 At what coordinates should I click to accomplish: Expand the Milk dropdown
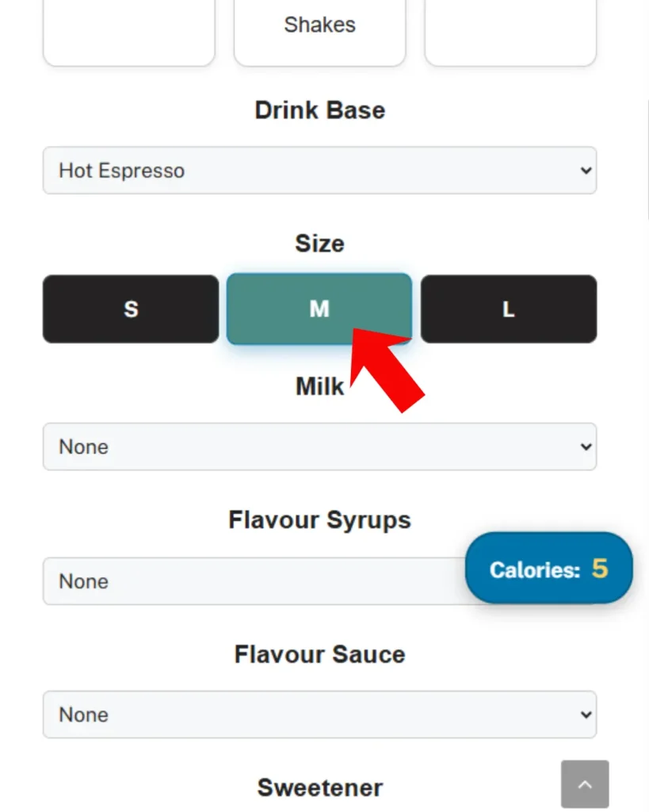point(319,446)
